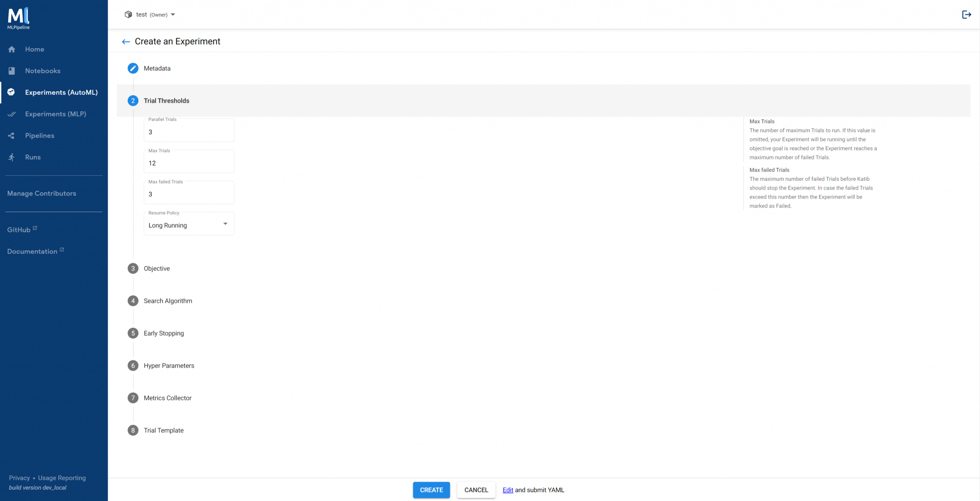The height and width of the screenshot is (501, 980).
Task: Open Experiments (MLP) via sidebar icon
Action: (11, 114)
